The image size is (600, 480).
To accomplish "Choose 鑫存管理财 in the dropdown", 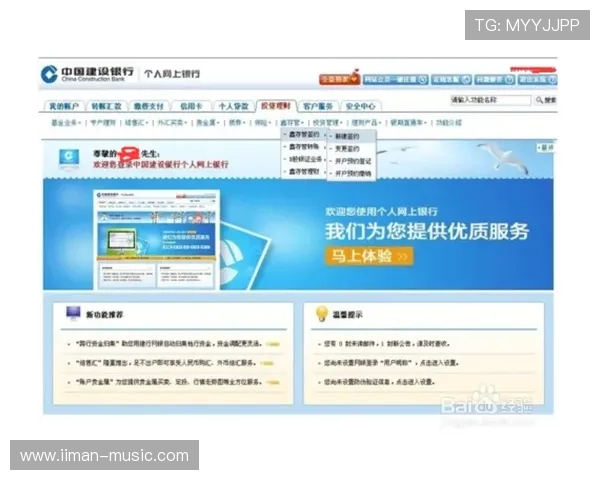I will click(x=304, y=171).
